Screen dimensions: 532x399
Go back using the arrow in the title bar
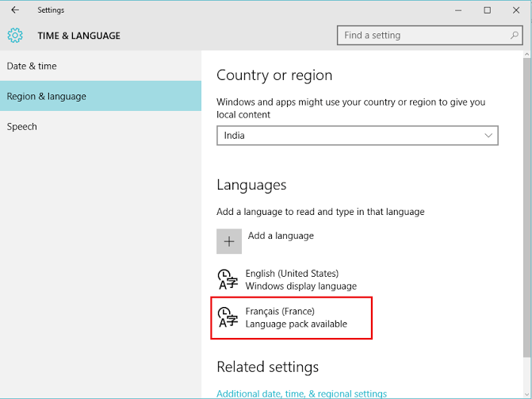coord(15,10)
